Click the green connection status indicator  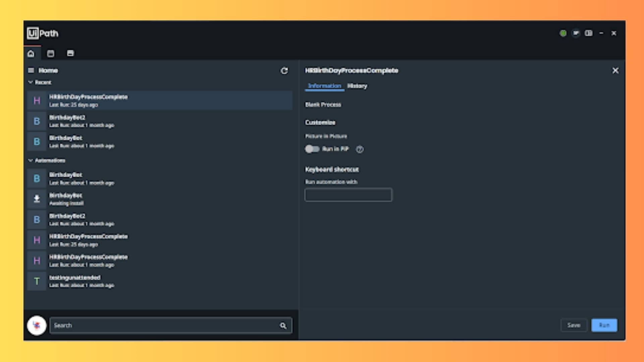pos(563,33)
